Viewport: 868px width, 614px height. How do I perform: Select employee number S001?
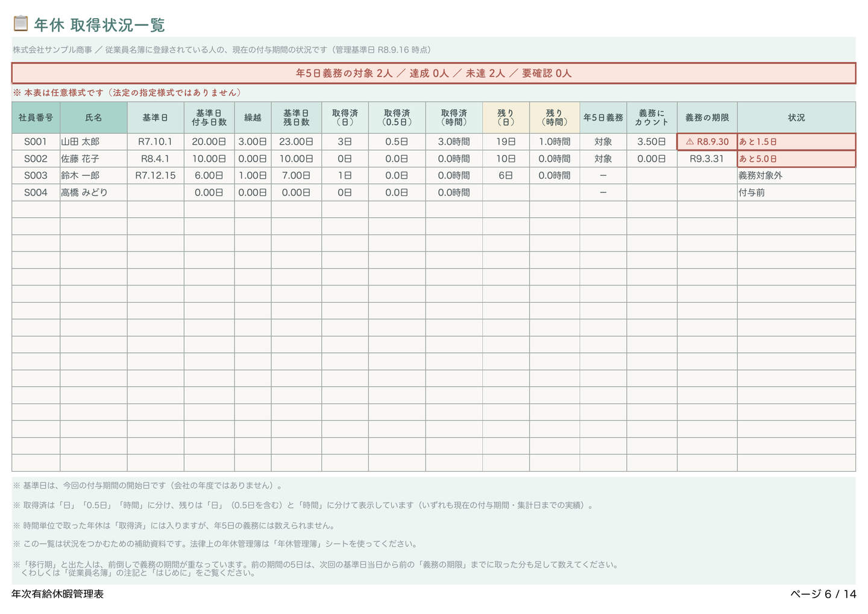click(x=36, y=142)
